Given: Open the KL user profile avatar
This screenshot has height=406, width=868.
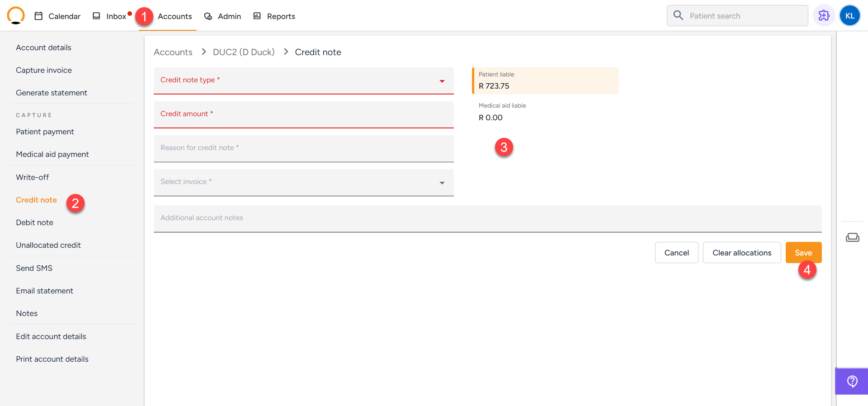Looking at the screenshot, I should pos(849,16).
